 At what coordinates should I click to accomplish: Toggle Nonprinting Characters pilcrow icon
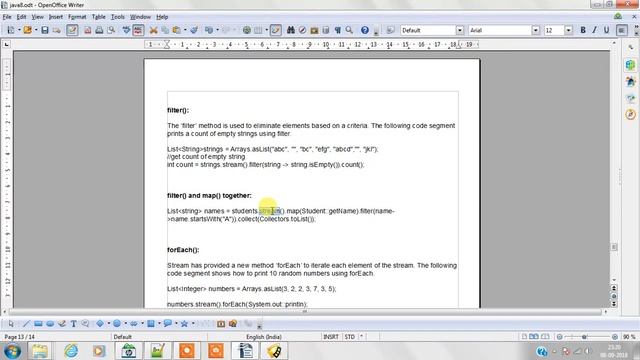coord(338,30)
